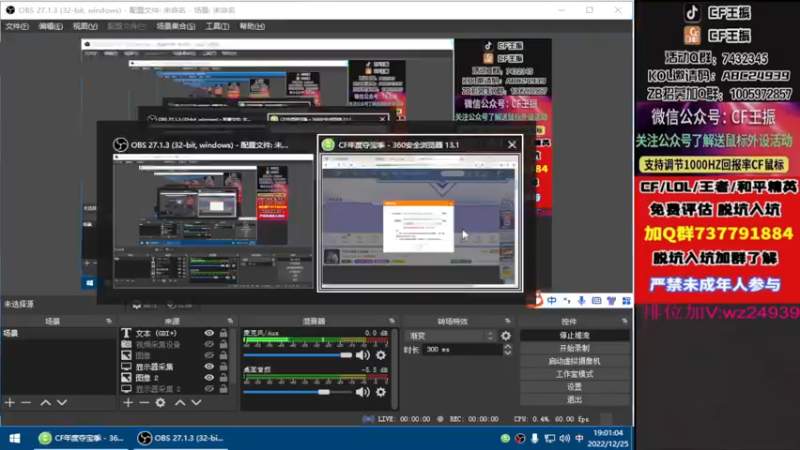Toggle lock on 视频采集设备 source
The height and width of the screenshot is (450, 800).
(x=223, y=344)
